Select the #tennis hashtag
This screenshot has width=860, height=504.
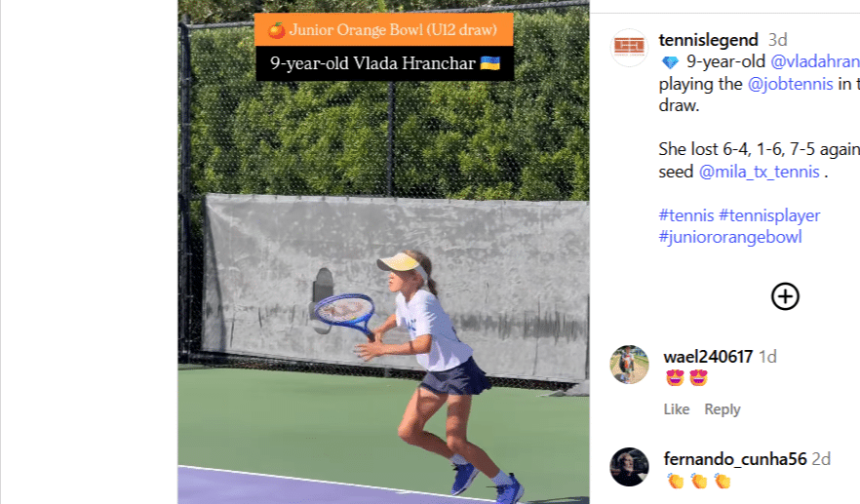coord(686,215)
